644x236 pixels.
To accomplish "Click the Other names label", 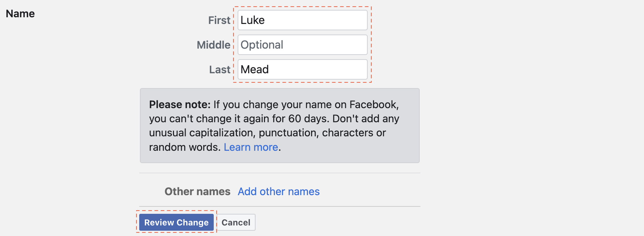I will (197, 192).
